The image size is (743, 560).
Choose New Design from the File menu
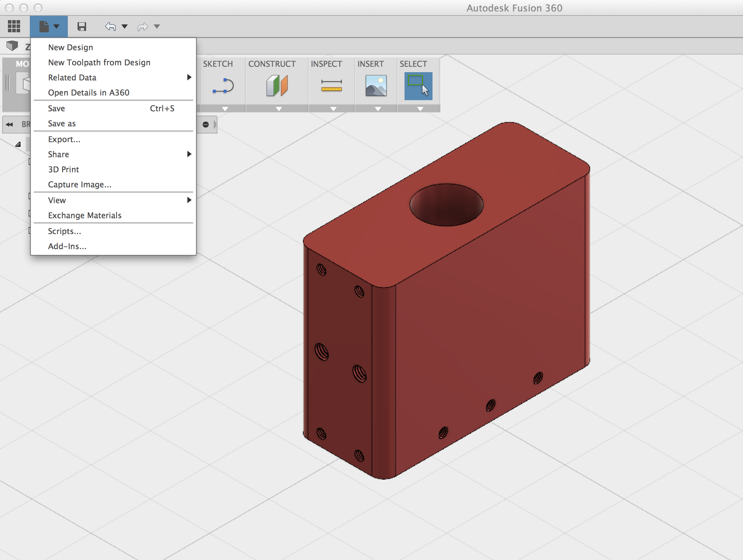(70, 47)
